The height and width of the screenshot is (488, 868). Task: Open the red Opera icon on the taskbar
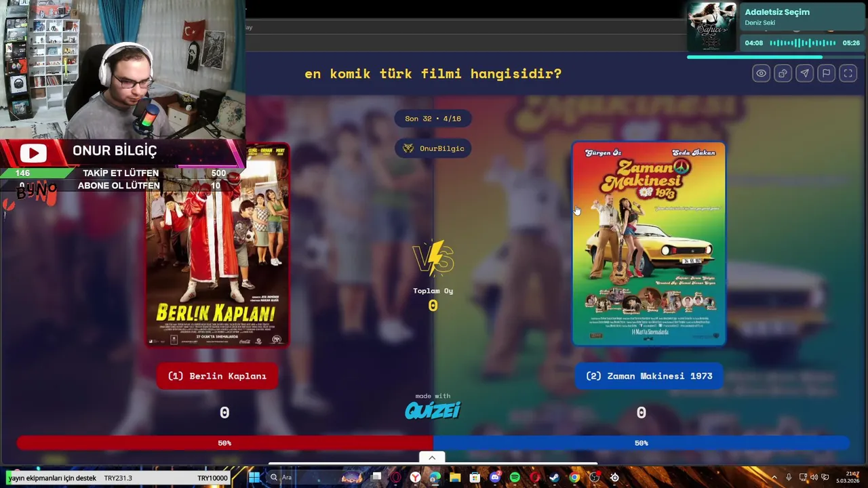click(x=535, y=478)
